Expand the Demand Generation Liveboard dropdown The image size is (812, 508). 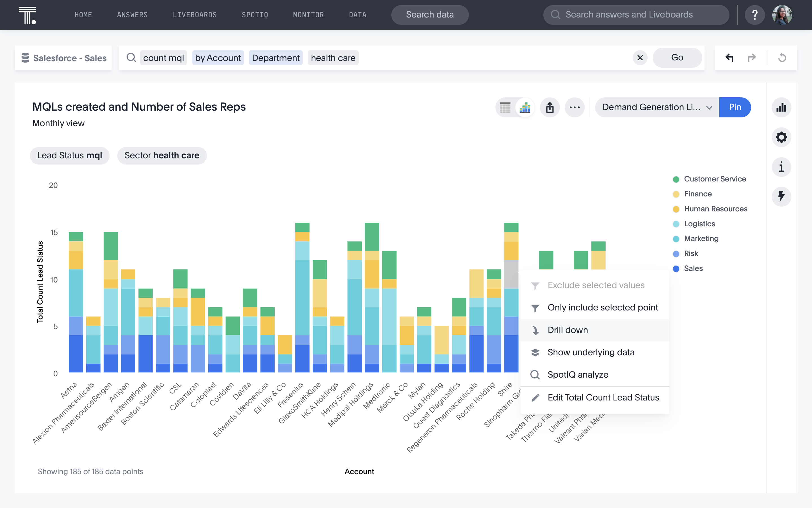click(657, 108)
